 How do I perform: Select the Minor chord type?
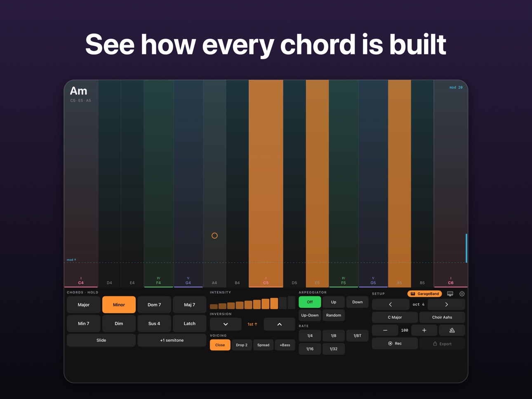(119, 305)
